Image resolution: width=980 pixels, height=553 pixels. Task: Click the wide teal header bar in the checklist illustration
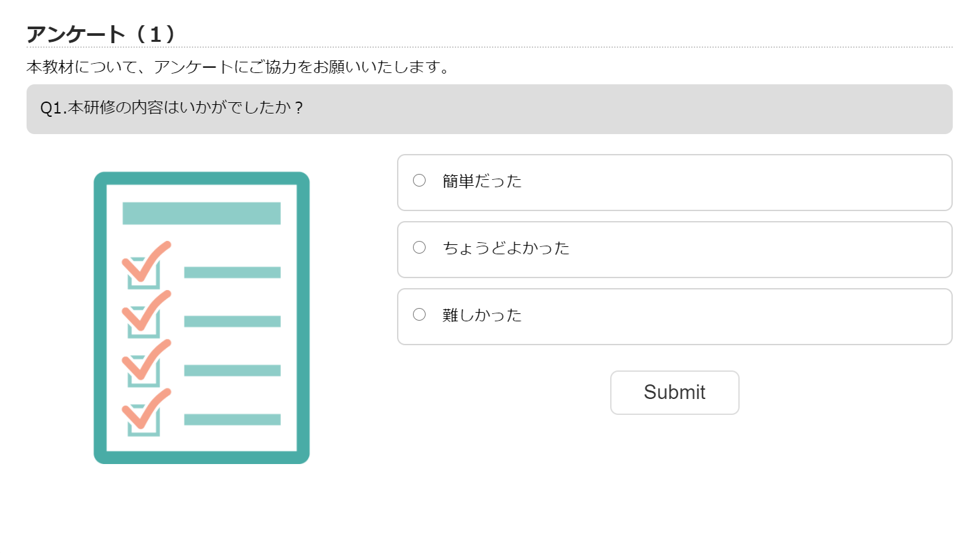point(201,213)
